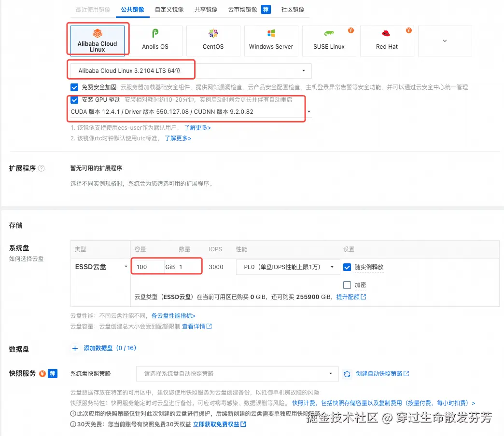This screenshot has width=504, height=436.
Task: Open the 查看详情 quota link
Action: click(x=196, y=327)
